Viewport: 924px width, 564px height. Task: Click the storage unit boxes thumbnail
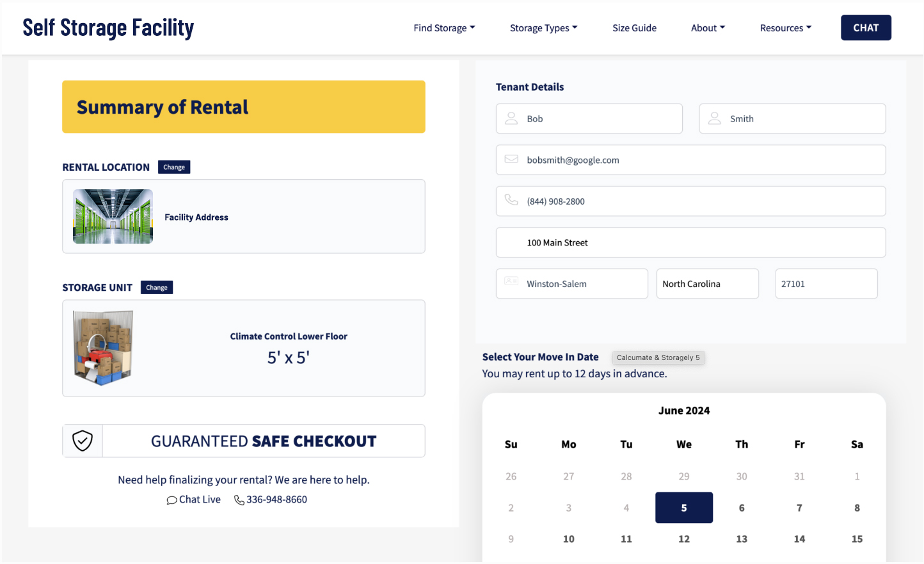103,348
